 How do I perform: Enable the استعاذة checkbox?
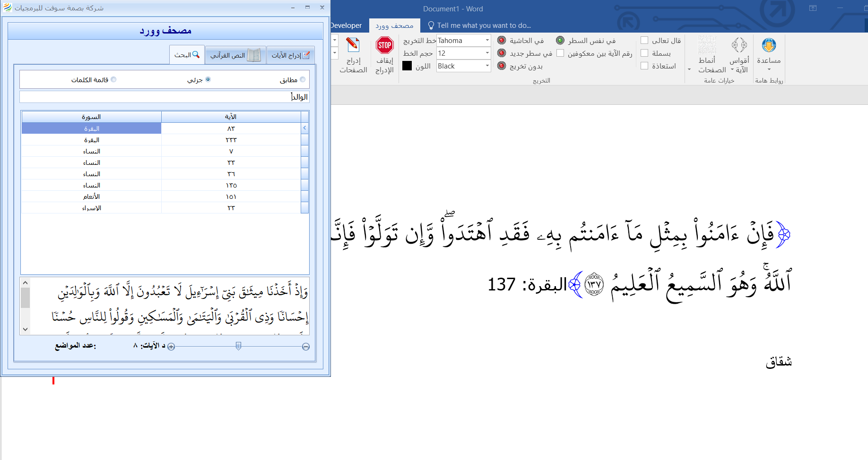644,66
